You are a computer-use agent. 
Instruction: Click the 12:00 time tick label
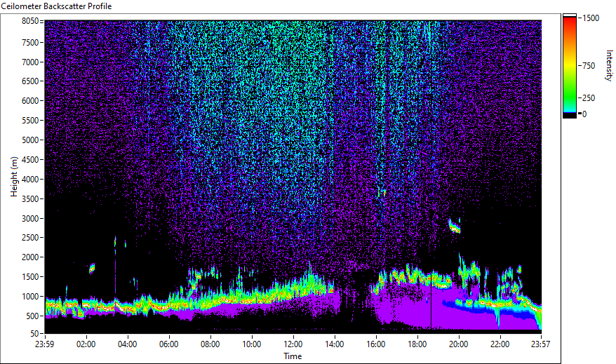click(293, 344)
